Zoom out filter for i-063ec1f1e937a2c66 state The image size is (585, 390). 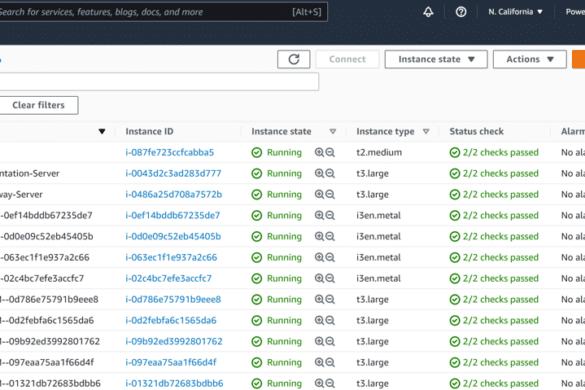pyautogui.click(x=330, y=257)
